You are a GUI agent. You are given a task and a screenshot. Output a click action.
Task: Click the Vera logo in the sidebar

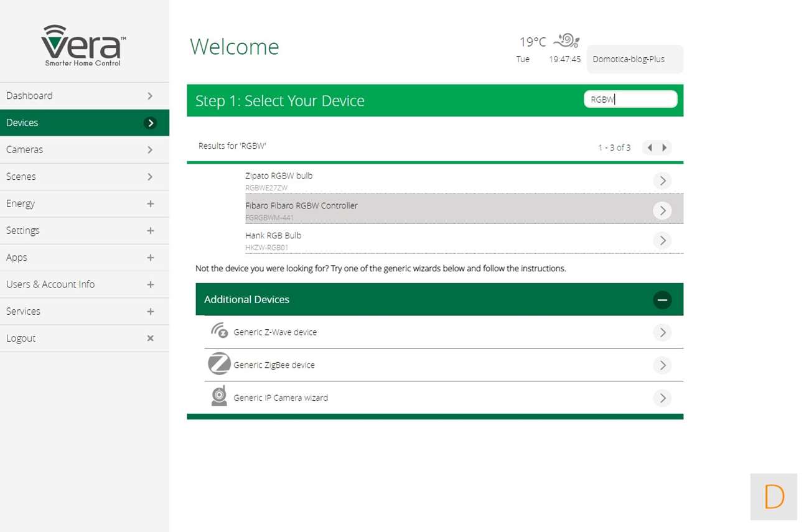coord(83,45)
